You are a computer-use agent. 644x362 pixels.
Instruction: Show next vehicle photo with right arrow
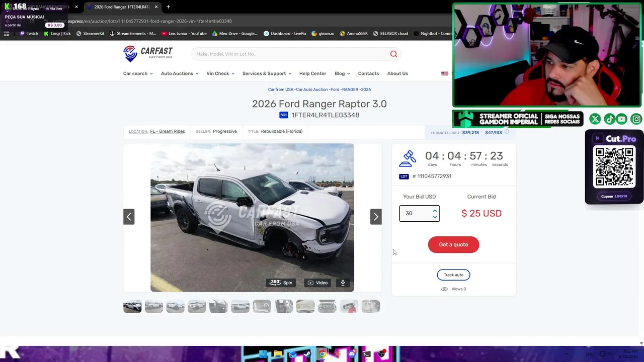376,217
